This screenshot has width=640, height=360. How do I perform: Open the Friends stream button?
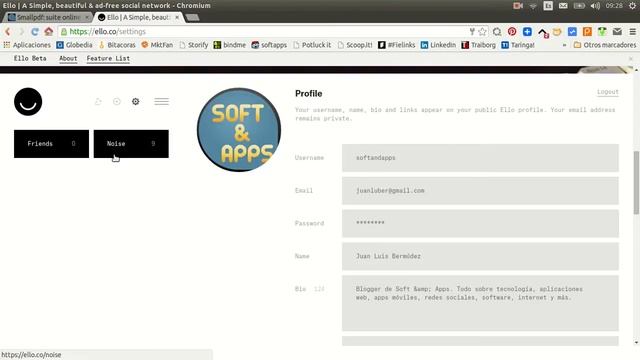(51, 144)
